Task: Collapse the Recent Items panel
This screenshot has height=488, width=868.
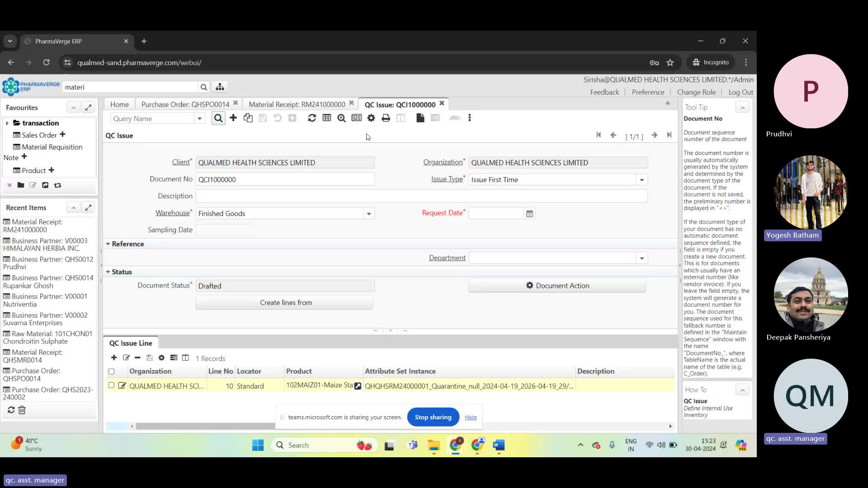Action: click(73, 207)
